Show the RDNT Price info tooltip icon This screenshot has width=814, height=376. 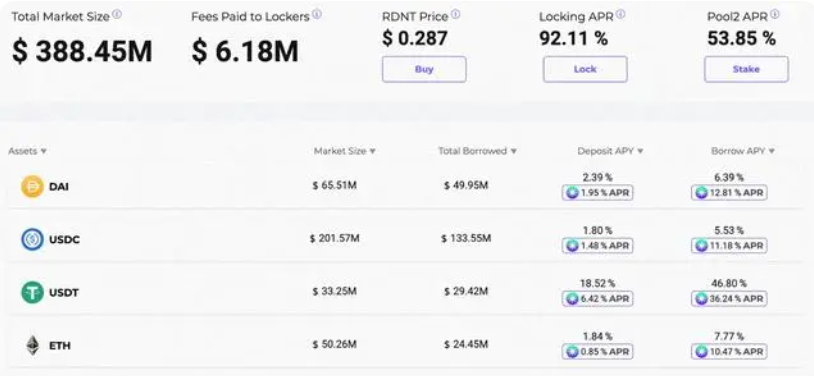tap(455, 15)
